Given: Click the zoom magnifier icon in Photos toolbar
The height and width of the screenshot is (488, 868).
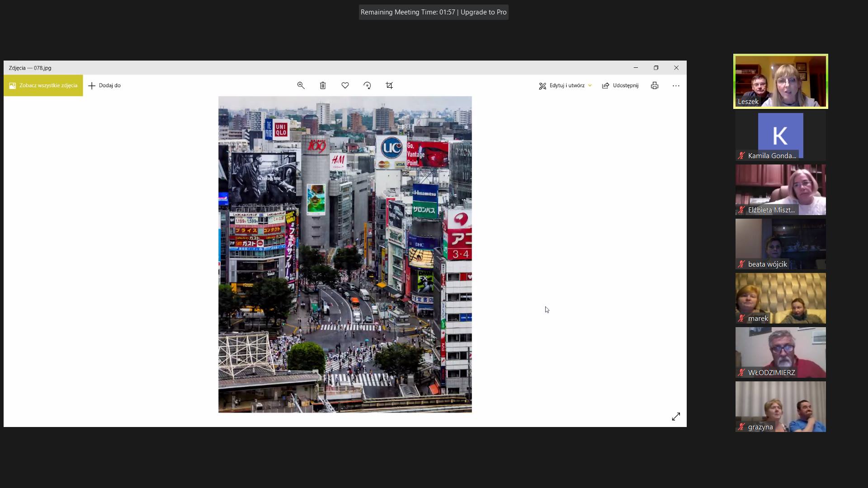Looking at the screenshot, I should click(x=301, y=85).
